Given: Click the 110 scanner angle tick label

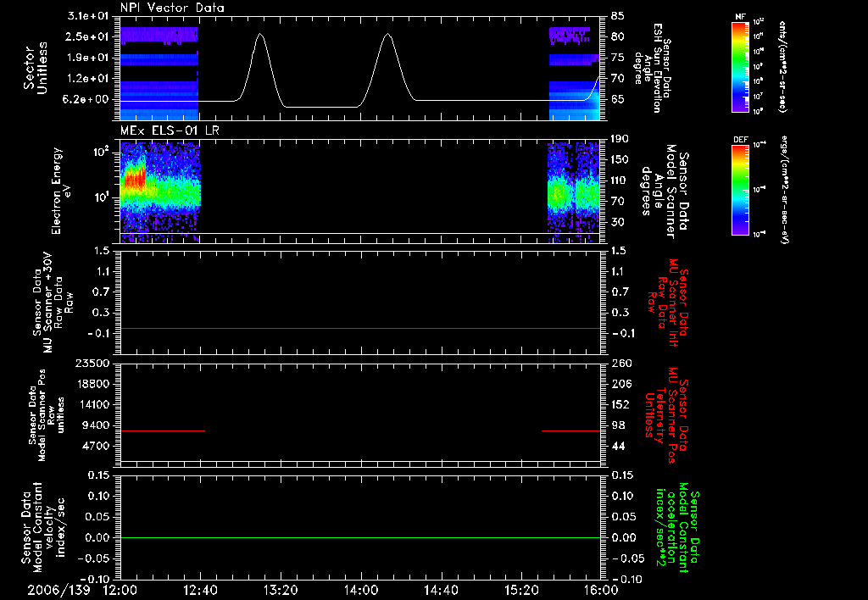Looking at the screenshot, I should click(620, 181).
